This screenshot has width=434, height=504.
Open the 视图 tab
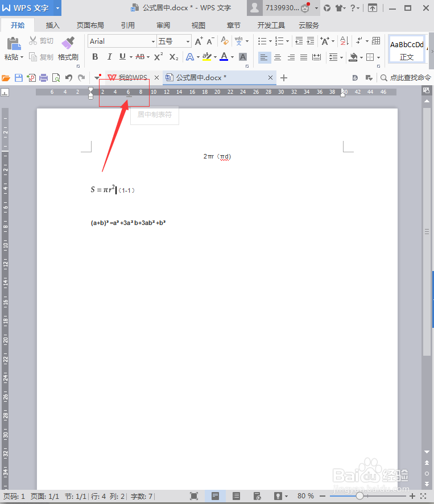click(198, 26)
